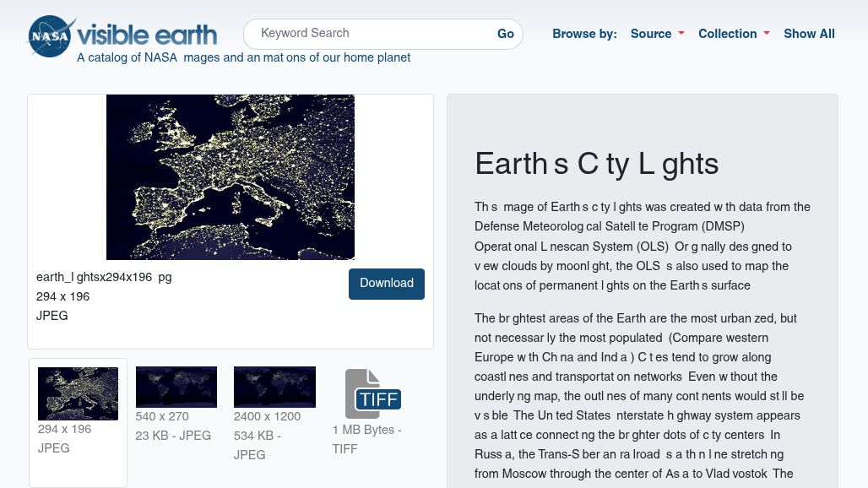
Task: View the large Europe night lights preview image
Action: click(x=230, y=176)
